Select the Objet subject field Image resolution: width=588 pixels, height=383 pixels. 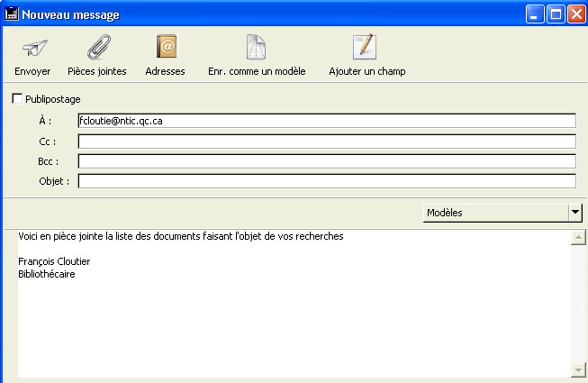[326, 181]
